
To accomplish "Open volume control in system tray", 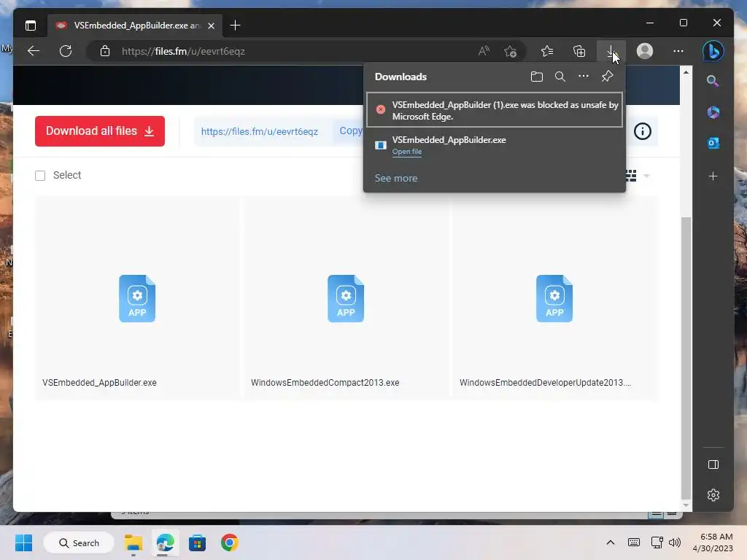I will [x=675, y=542].
